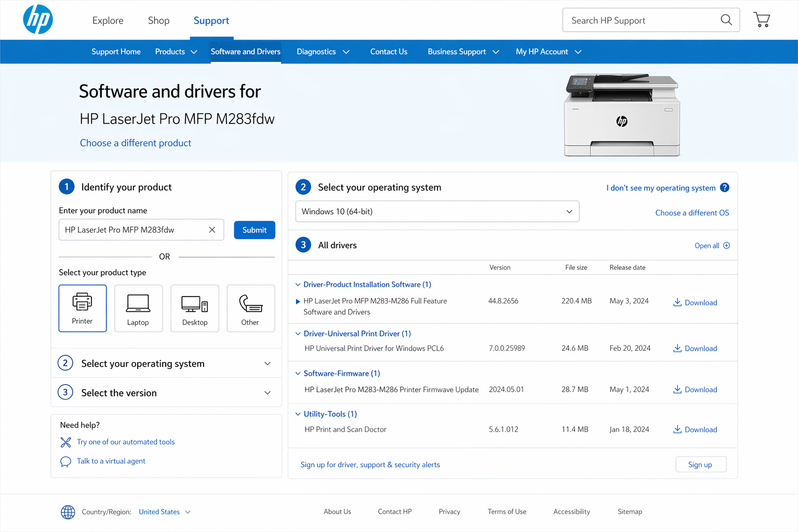Image resolution: width=798 pixels, height=532 pixels.
Task: Click the Sign up button
Action: pos(700,464)
